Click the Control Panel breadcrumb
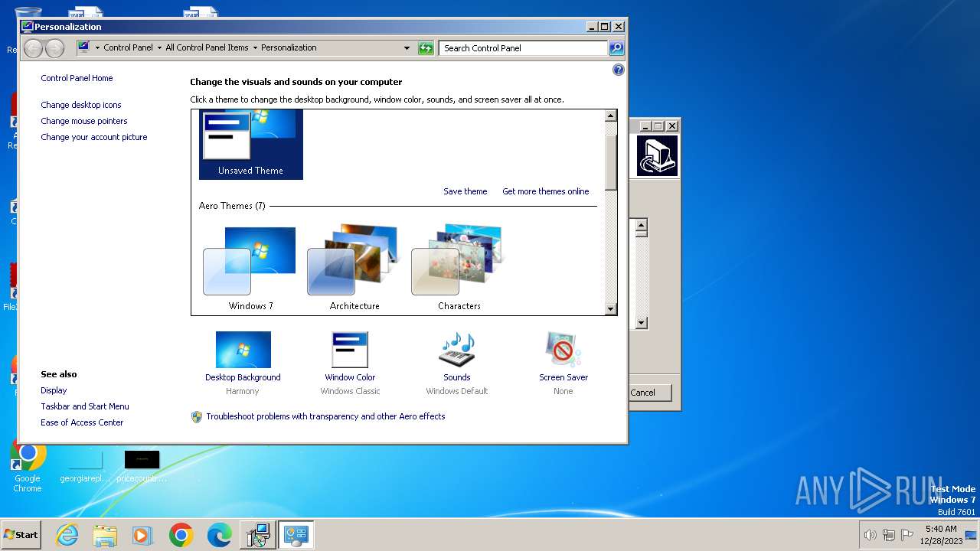This screenshot has width=980, height=551. click(128, 47)
